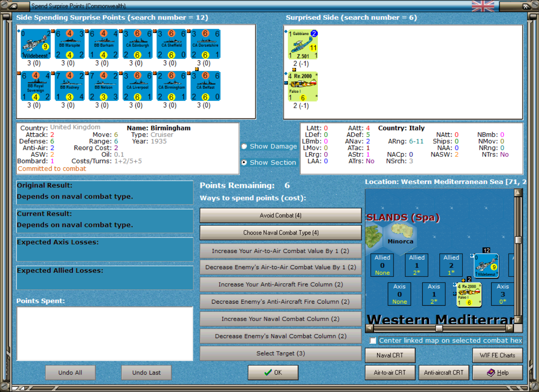Select the Show Damage radio button
The width and height of the screenshot is (539, 392).
click(244, 146)
